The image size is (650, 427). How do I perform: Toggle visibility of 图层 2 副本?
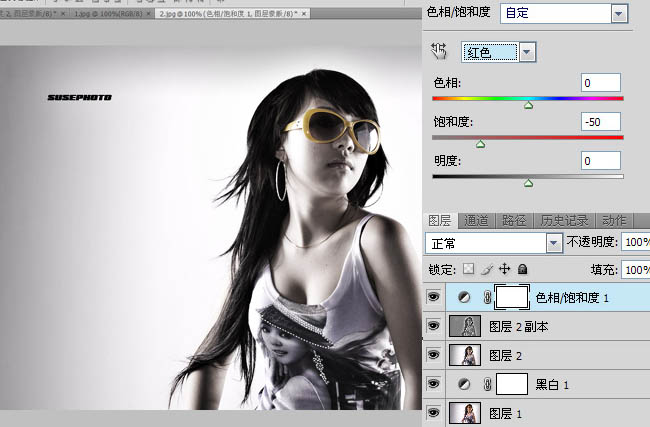[433, 326]
